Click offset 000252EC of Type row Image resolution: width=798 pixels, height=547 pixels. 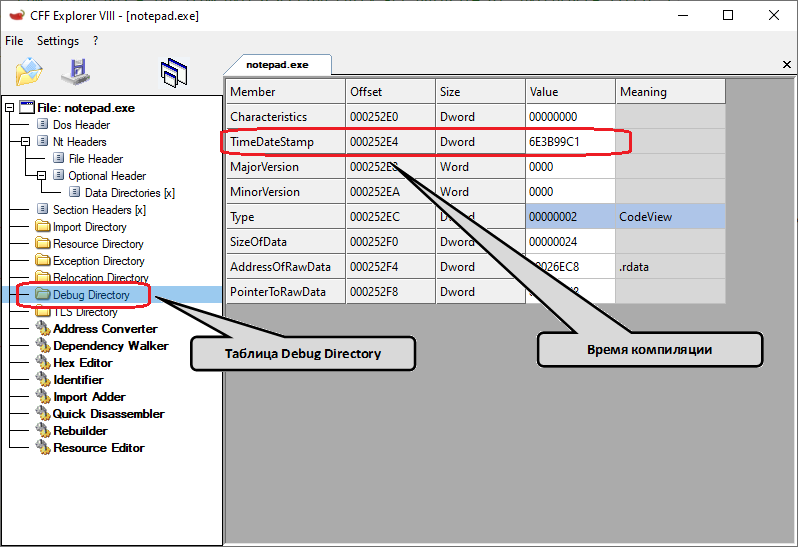(x=390, y=216)
